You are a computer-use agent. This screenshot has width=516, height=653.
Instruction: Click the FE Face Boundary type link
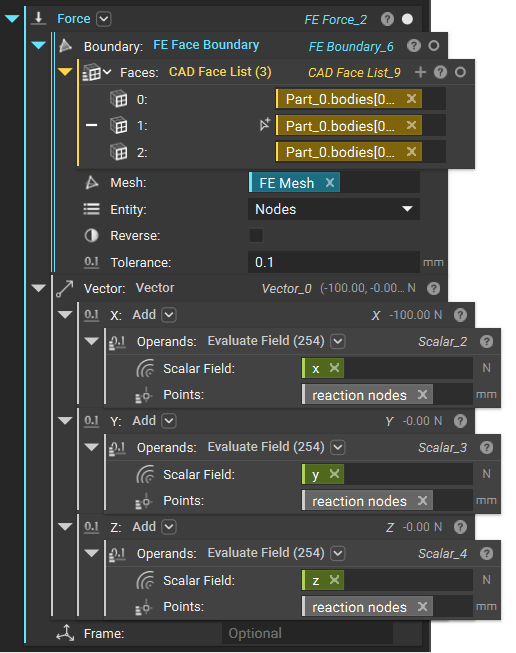click(x=206, y=45)
